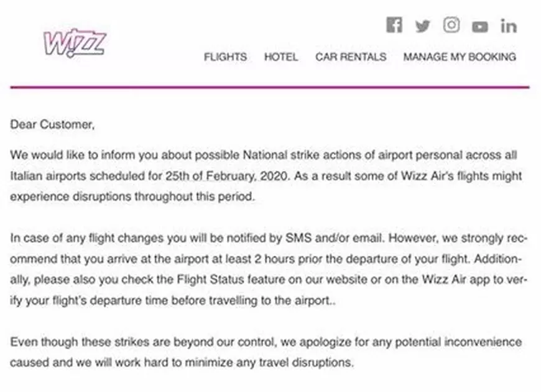Image resolution: width=541 pixels, height=392 pixels.
Task: Open the FLIGHTS menu item
Action: pyautogui.click(x=225, y=57)
